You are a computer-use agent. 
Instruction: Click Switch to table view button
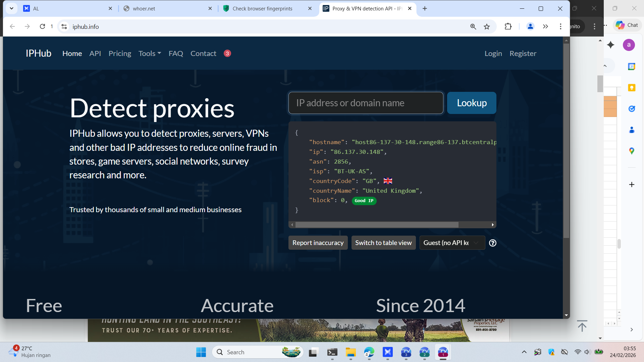pyautogui.click(x=383, y=243)
